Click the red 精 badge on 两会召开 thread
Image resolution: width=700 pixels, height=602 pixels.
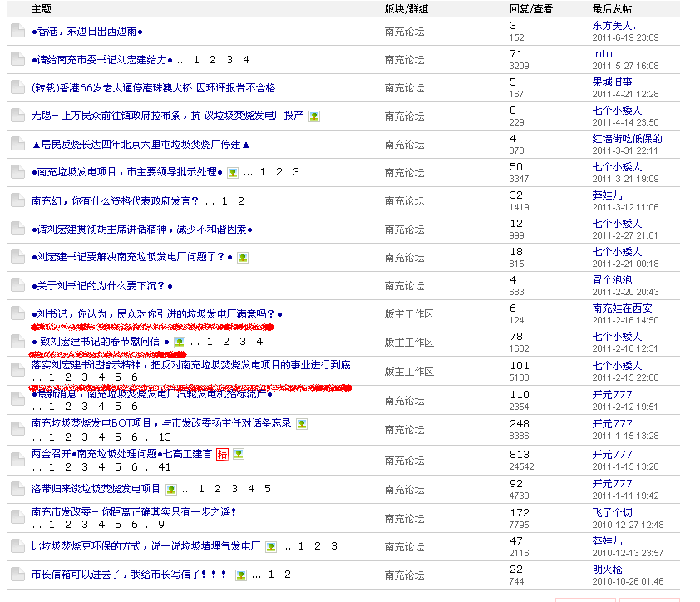222,454
